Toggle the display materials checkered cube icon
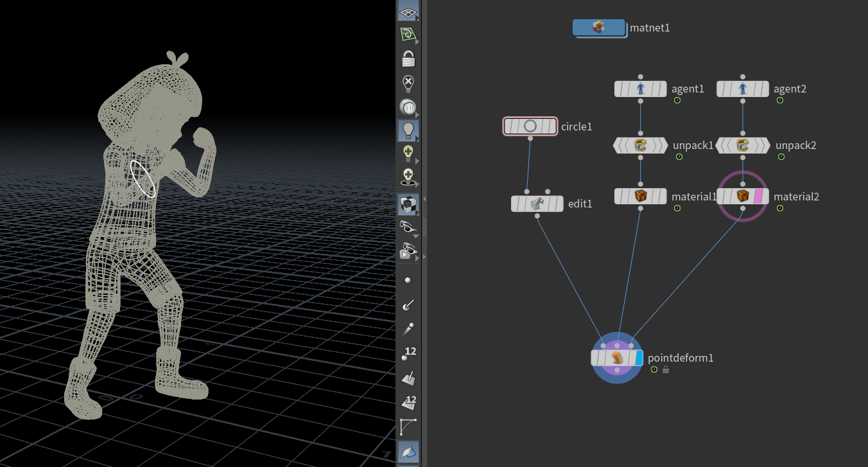Viewport: 868px width, 467px height. pos(408,205)
